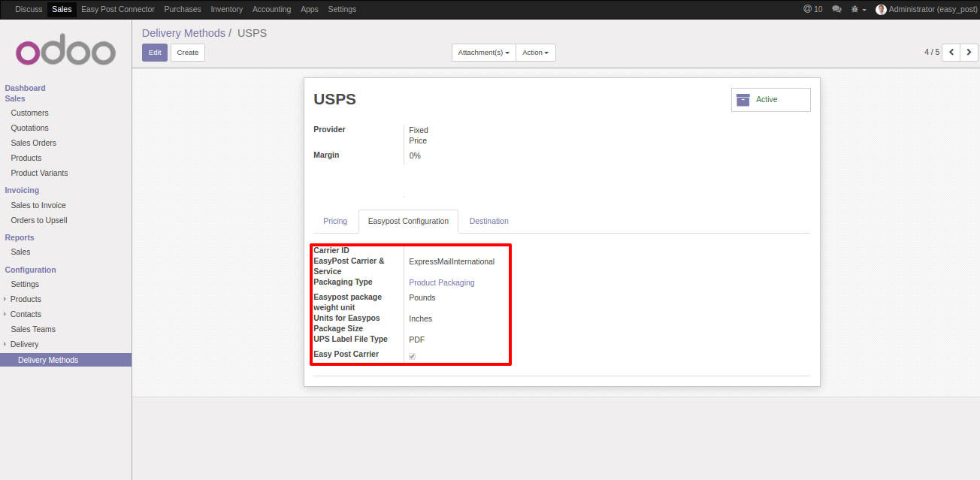Open the Sales report under Reports
Image resolution: width=980 pixels, height=480 pixels.
pyautogui.click(x=21, y=252)
